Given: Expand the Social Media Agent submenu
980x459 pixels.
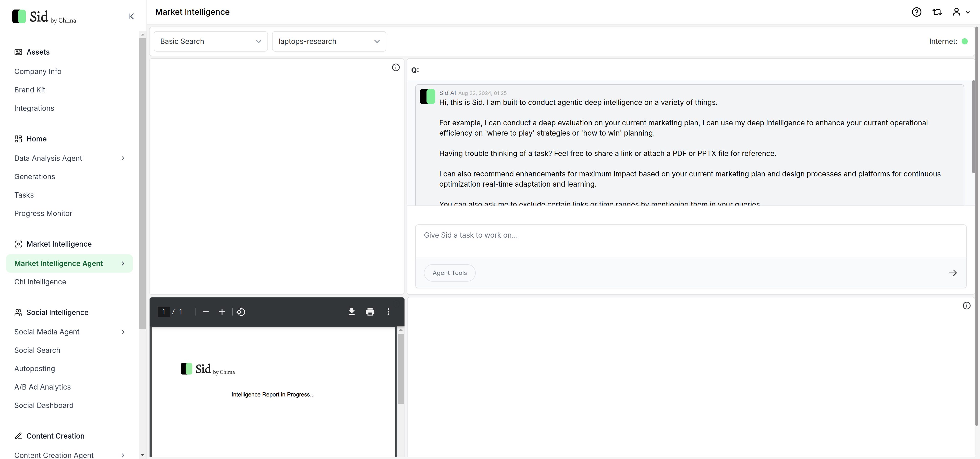Looking at the screenshot, I should coord(123,332).
